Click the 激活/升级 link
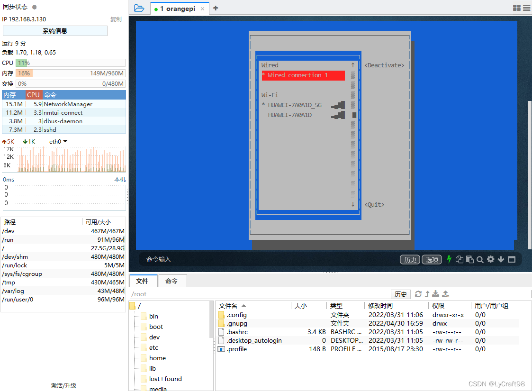Viewport: 532px width, 392px height. [63, 385]
